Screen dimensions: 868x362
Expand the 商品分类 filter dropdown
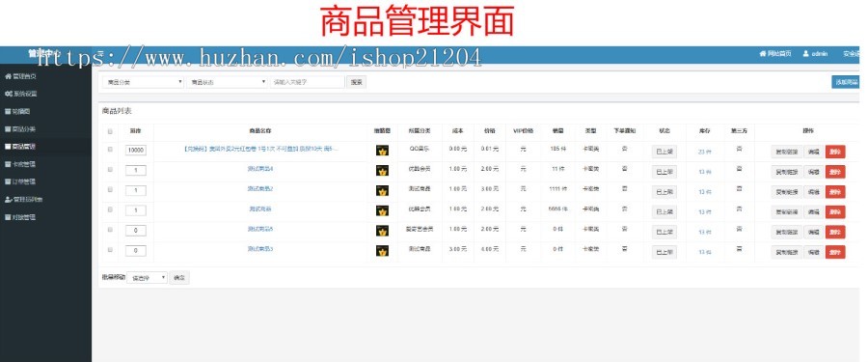(x=143, y=82)
